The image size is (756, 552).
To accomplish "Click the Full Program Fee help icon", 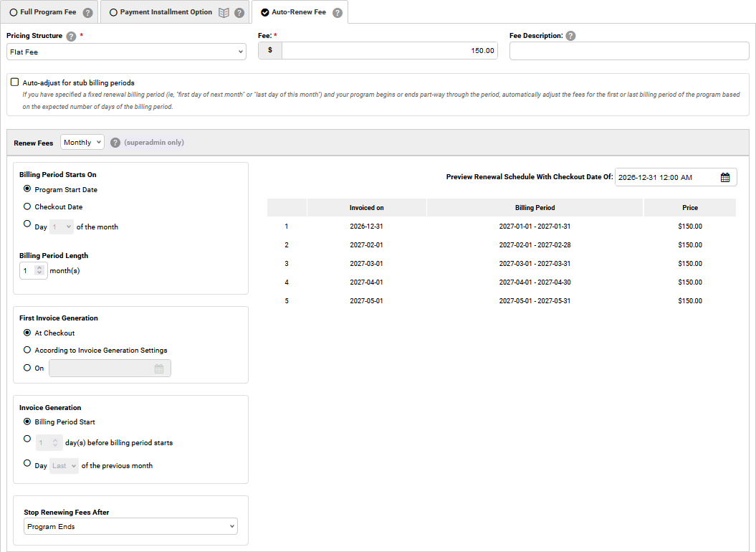I will pyautogui.click(x=87, y=11).
